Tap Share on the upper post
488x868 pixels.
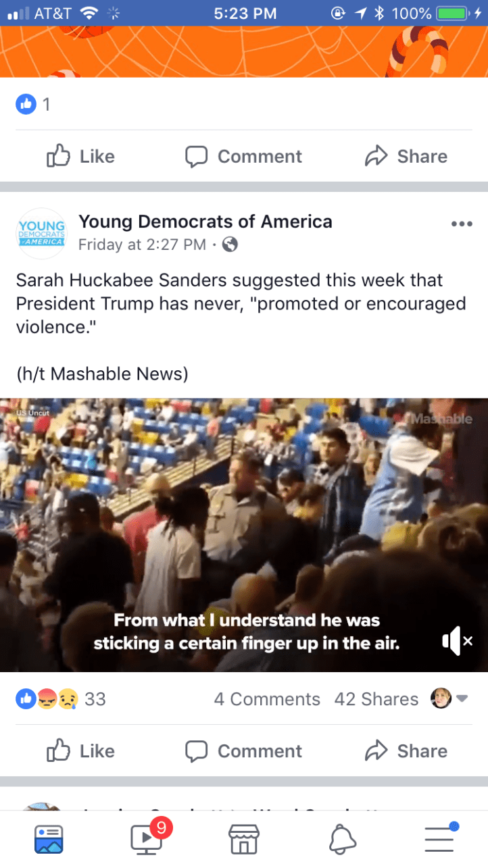(x=406, y=156)
